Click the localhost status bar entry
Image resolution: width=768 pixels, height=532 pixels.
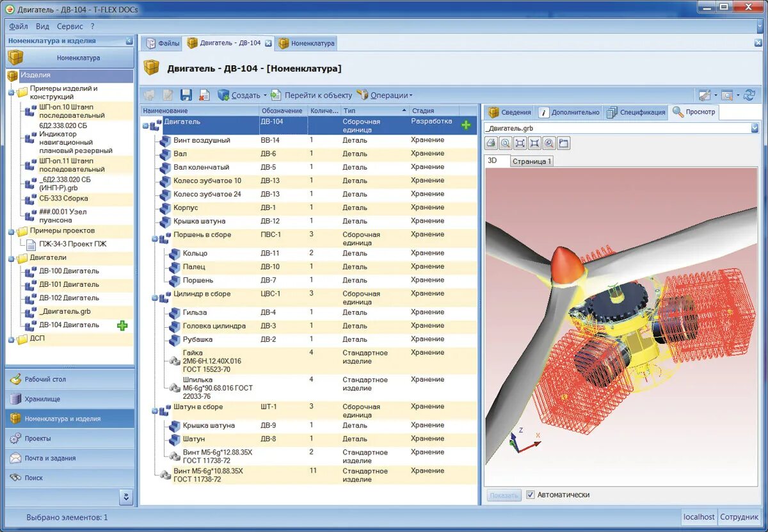pos(699,517)
